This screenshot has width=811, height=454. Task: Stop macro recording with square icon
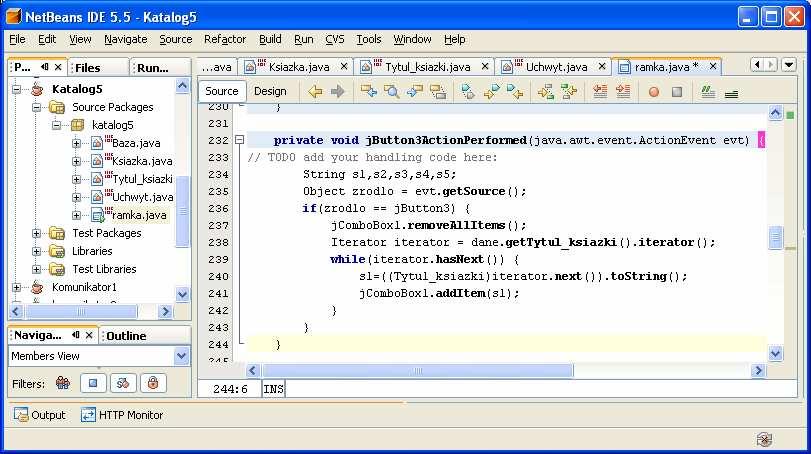click(x=677, y=92)
